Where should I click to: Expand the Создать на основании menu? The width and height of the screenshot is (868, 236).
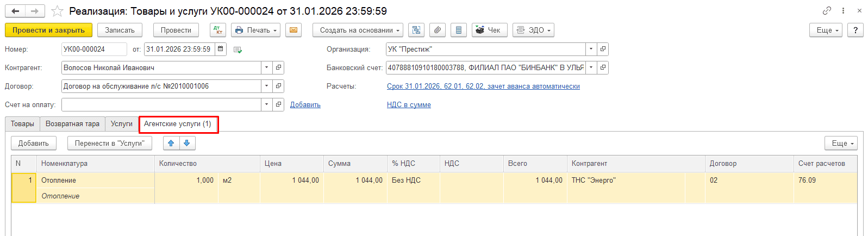click(x=358, y=30)
